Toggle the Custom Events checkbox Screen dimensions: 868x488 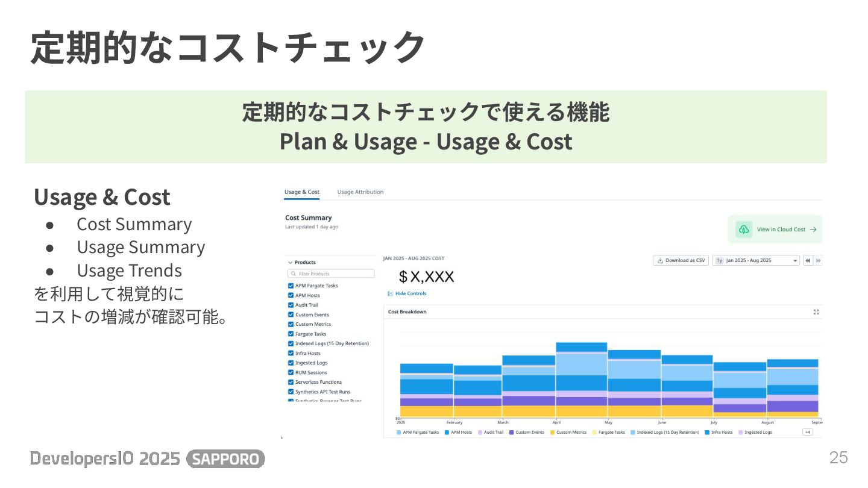coord(291,314)
